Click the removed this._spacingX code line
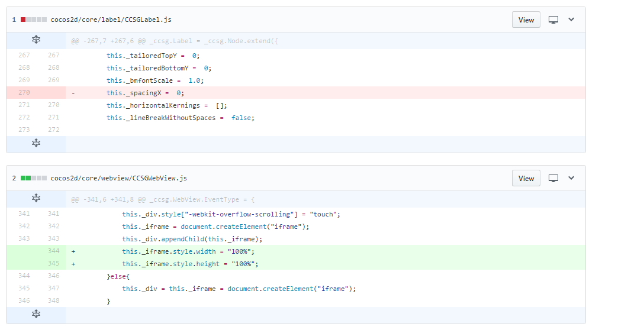 click(x=146, y=93)
